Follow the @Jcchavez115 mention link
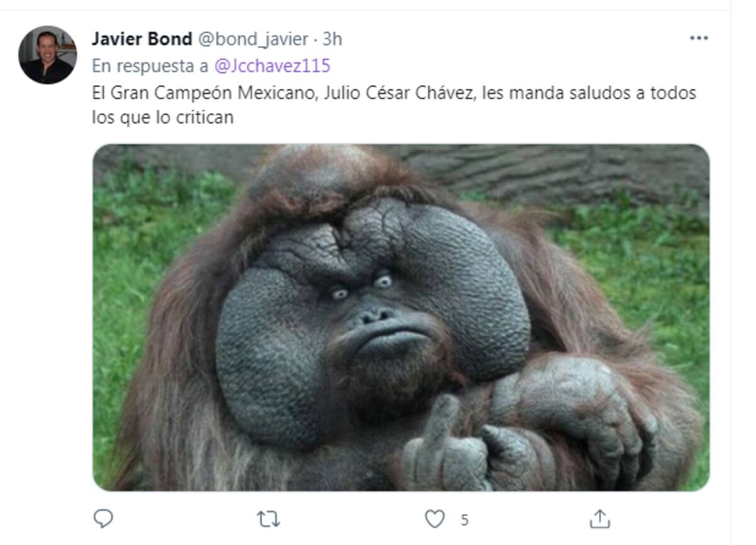The image size is (756, 545). 272,66
